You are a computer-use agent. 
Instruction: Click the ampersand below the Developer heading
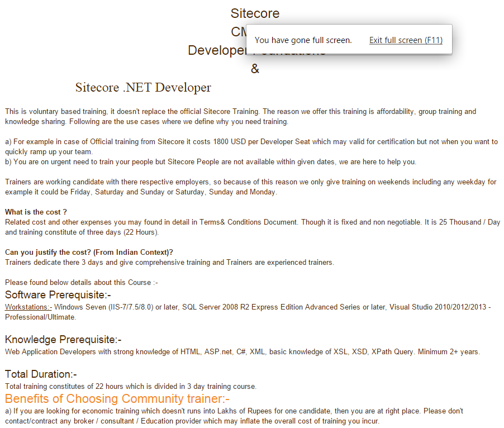coord(255,68)
